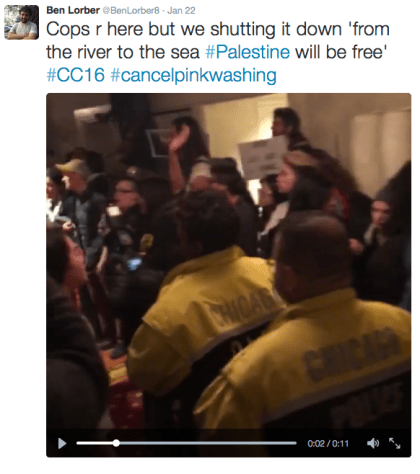Image resolution: width=420 pixels, height=474 pixels.
Task: Open the Jan 22 tweet timestamp
Action: [x=181, y=11]
